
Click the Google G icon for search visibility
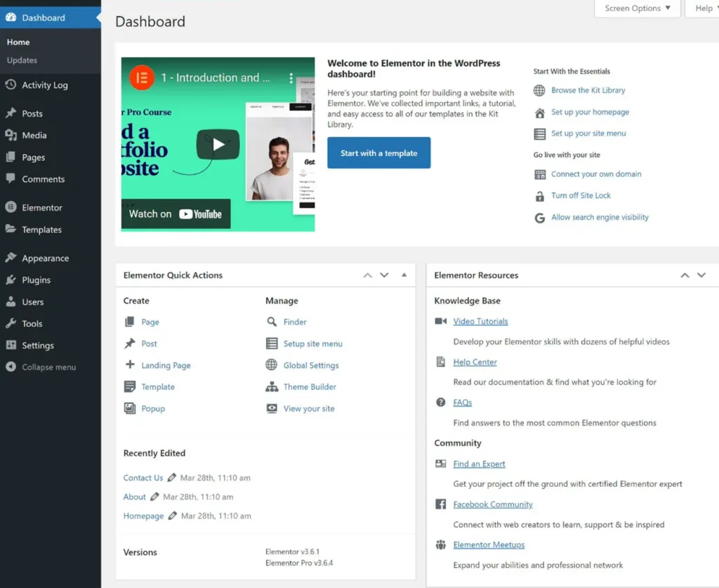click(x=540, y=217)
